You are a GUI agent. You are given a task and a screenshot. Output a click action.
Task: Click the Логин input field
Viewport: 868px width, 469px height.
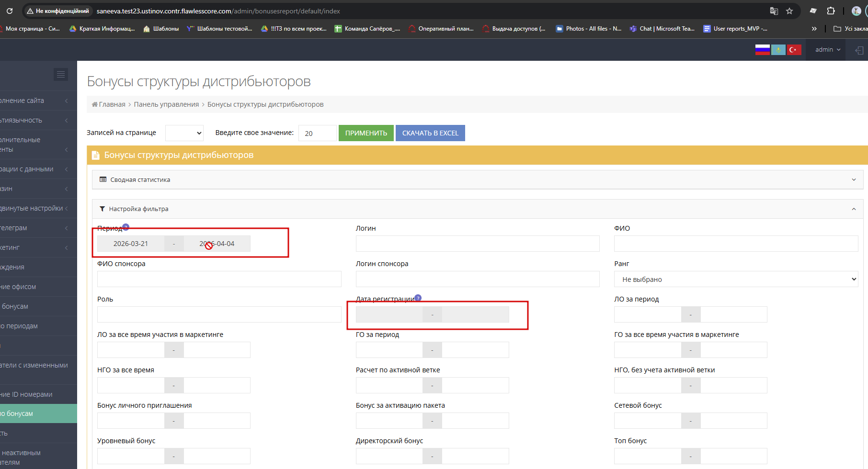tap(478, 244)
